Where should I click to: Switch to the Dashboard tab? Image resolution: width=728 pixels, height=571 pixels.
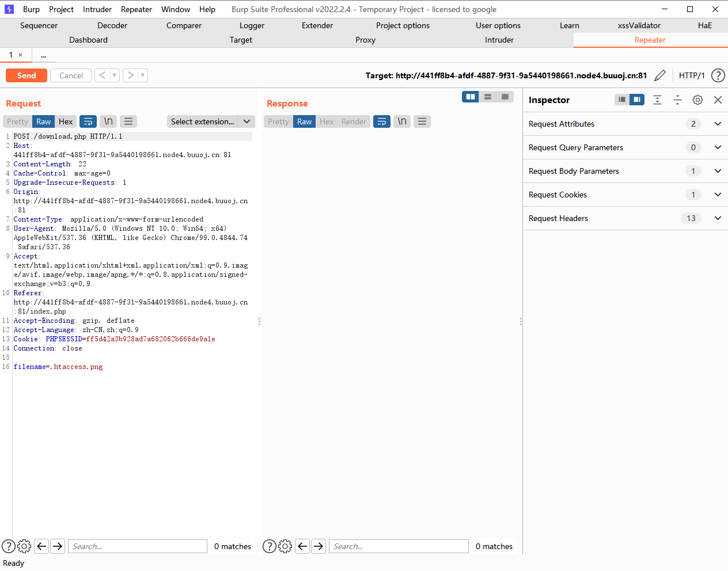(x=89, y=40)
